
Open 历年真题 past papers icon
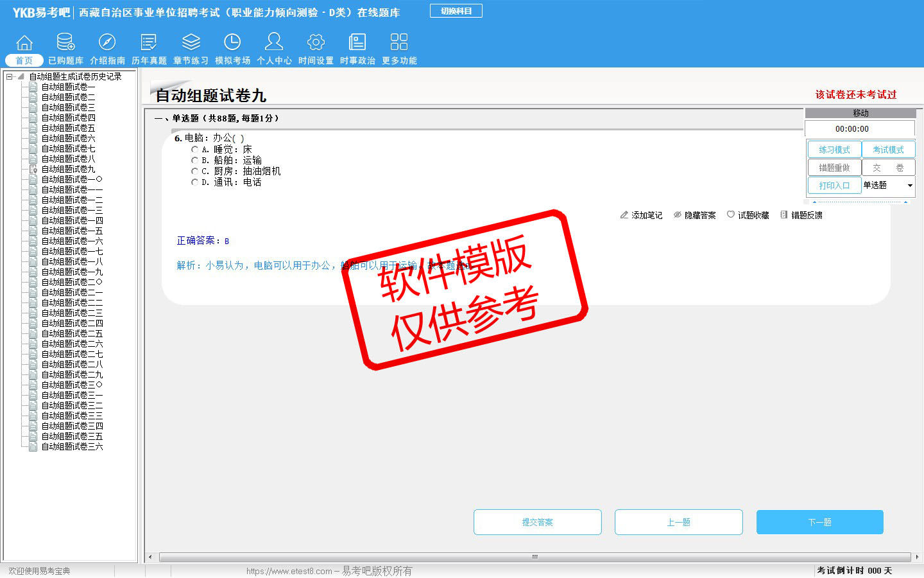pyautogui.click(x=149, y=43)
